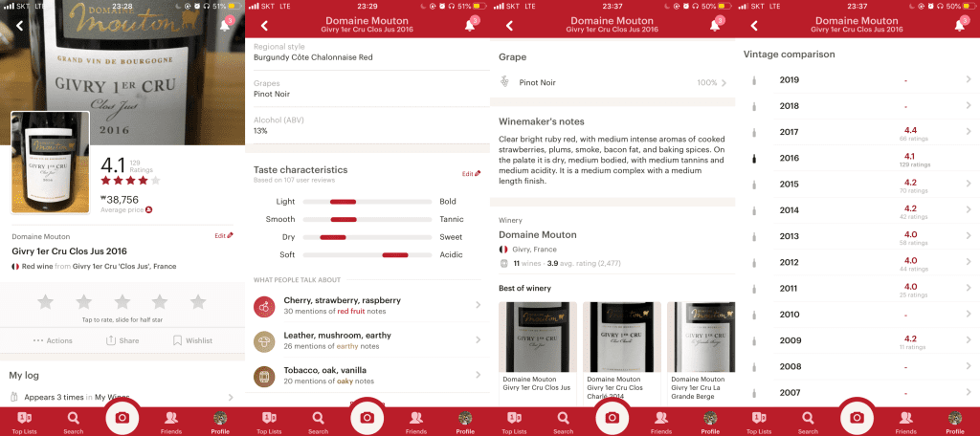Go back from the Winemaker's notes screen

pyautogui.click(x=509, y=26)
